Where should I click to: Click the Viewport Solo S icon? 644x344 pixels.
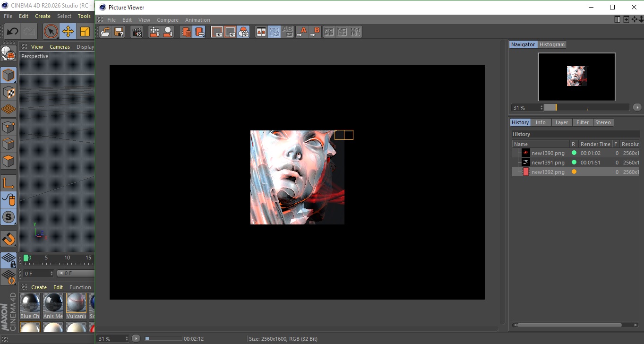(x=9, y=217)
